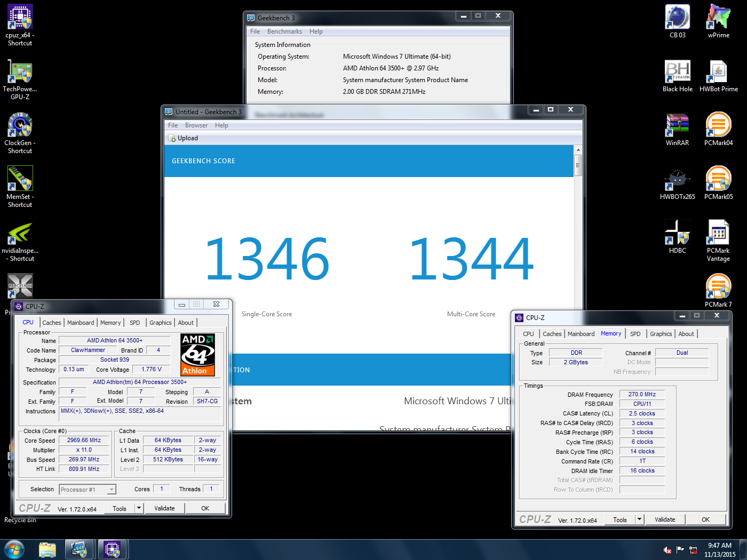747x560 pixels.
Task: Launch PCMark04 desktop icon
Action: (x=719, y=130)
